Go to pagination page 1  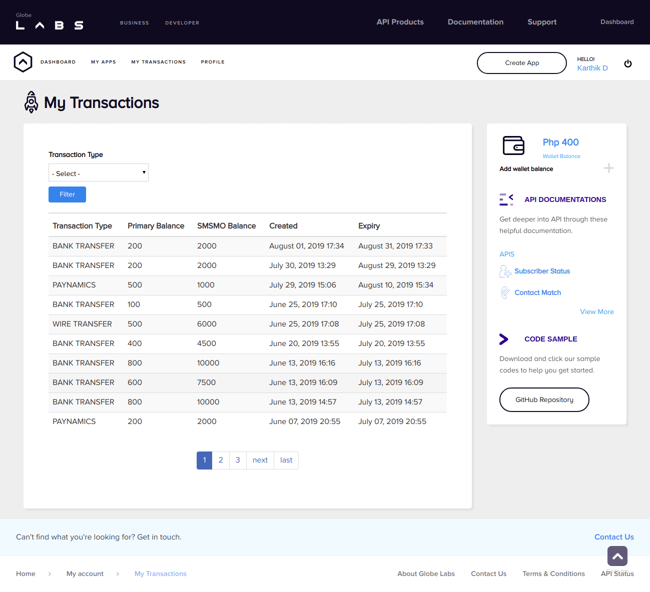pyautogui.click(x=204, y=460)
